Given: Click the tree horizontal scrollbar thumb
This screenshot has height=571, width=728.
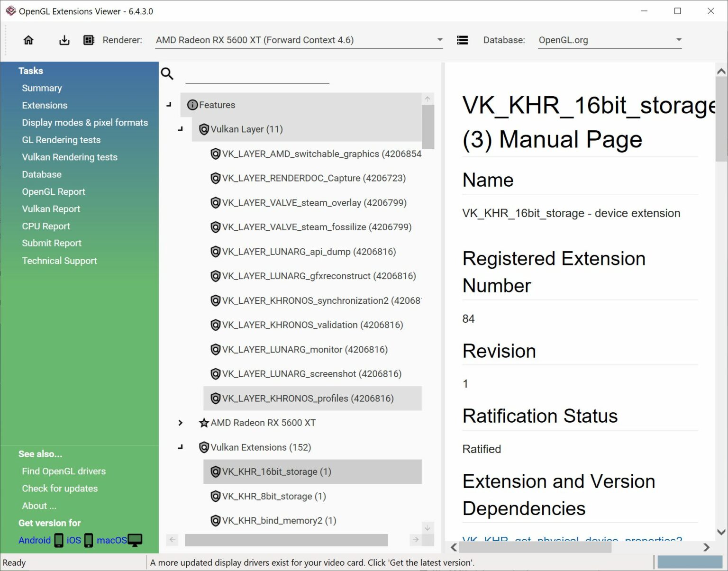Looking at the screenshot, I should click(286, 540).
